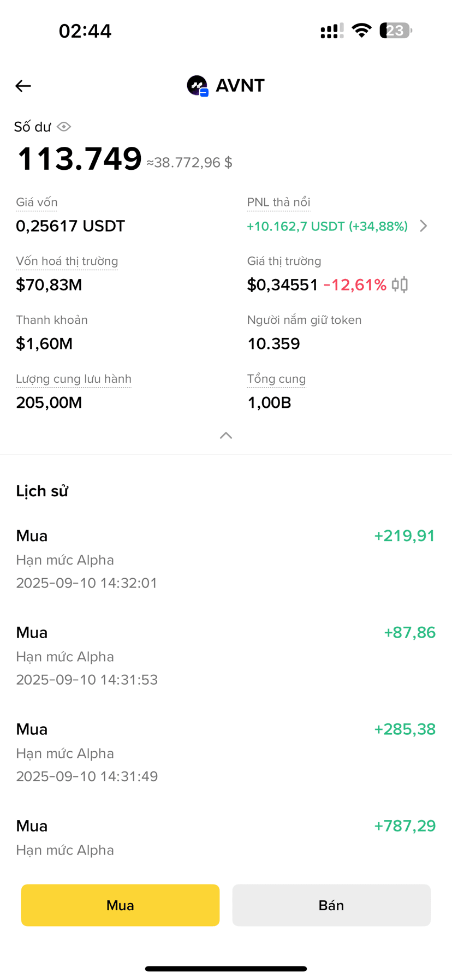Tap Lượng cung lưu hành label
Image resolution: width=452 pixels, height=980 pixels.
pyautogui.click(x=74, y=379)
